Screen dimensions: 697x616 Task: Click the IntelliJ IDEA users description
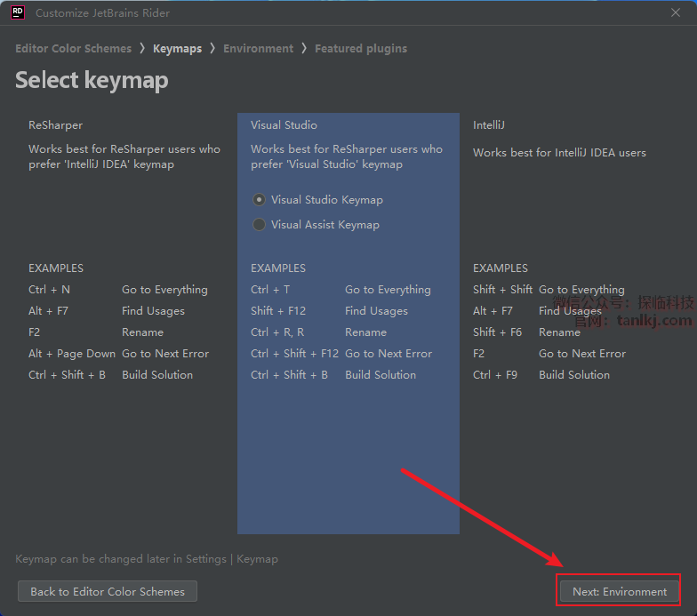pos(559,153)
